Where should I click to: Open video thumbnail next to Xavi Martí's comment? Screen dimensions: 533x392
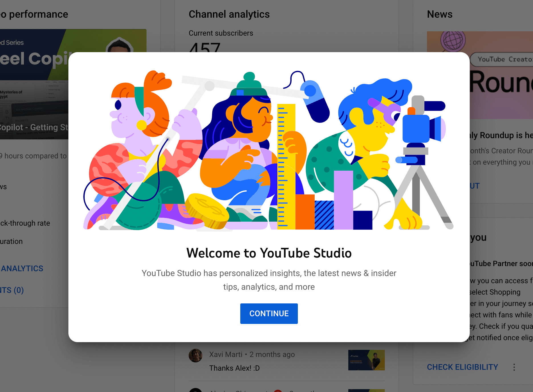[x=366, y=360]
